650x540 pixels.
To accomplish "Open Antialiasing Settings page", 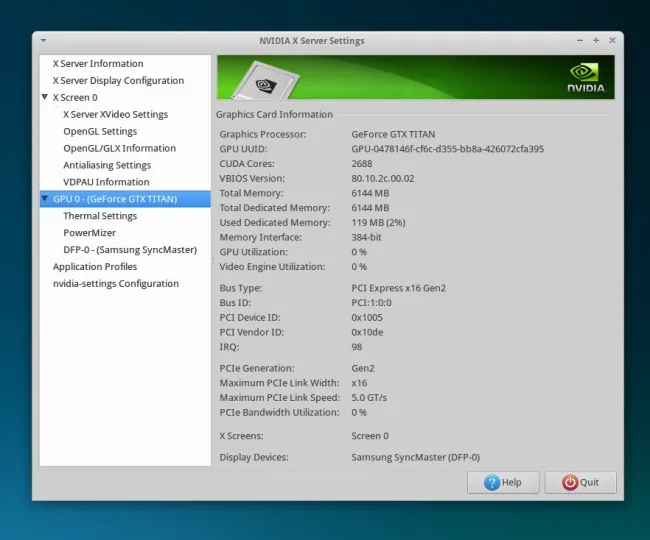I will point(107,166).
